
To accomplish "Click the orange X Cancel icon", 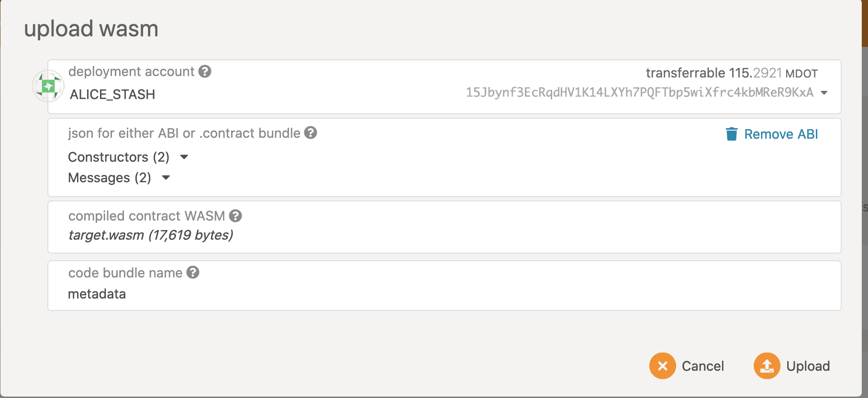I will click(662, 366).
